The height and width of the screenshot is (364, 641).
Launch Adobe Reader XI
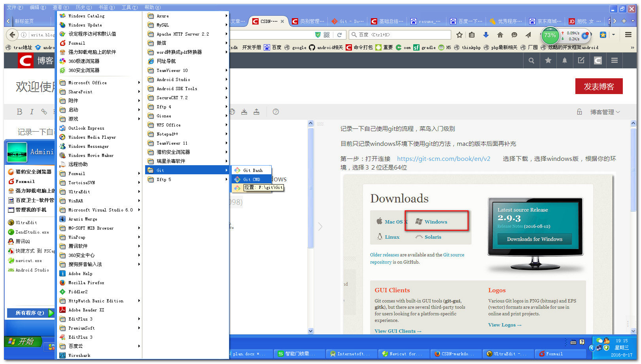tap(100, 310)
